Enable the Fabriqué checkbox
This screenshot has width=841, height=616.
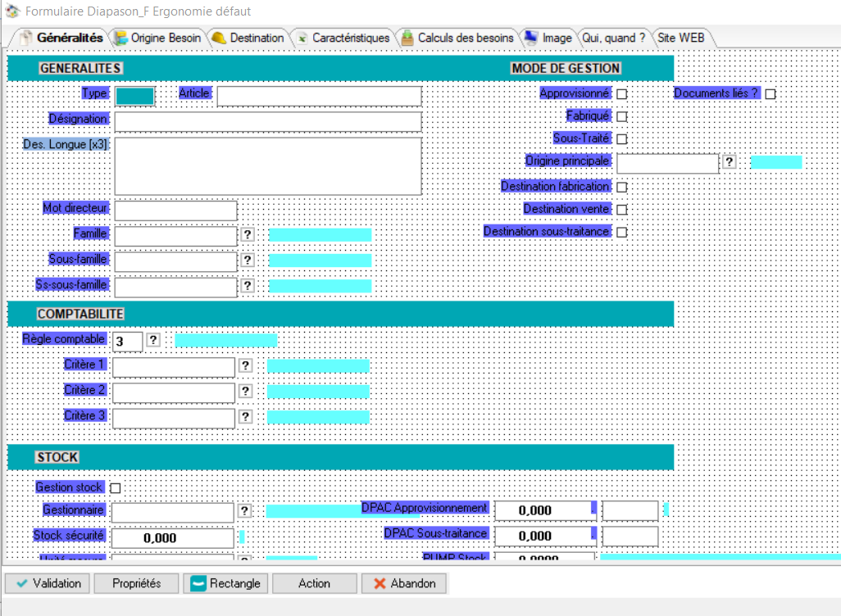tap(621, 116)
